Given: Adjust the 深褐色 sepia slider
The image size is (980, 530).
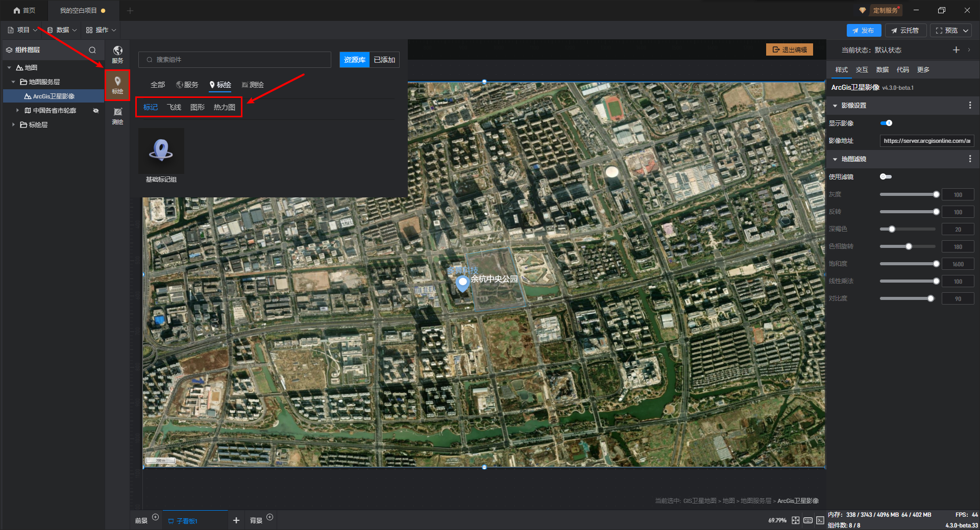Looking at the screenshot, I should click(908, 229).
